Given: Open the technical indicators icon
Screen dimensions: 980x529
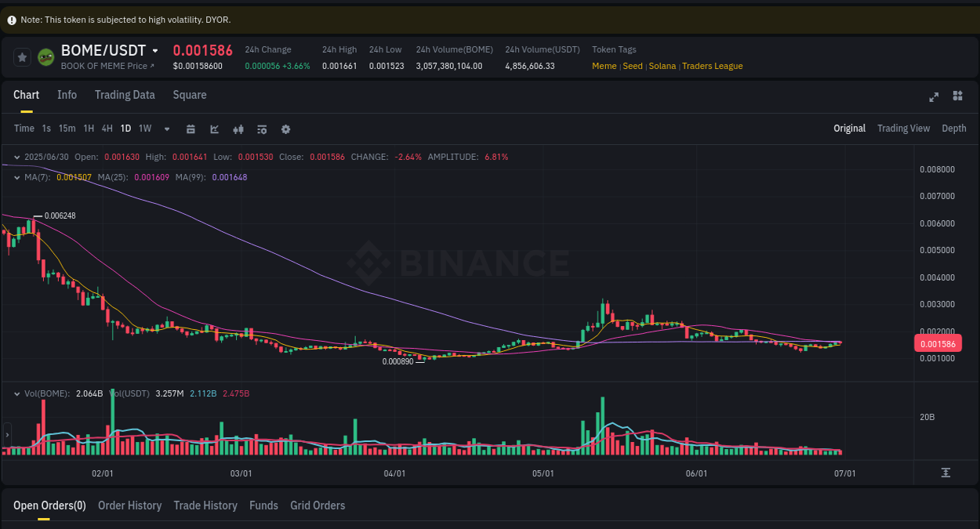Looking at the screenshot, I should (x=262, y=129).
